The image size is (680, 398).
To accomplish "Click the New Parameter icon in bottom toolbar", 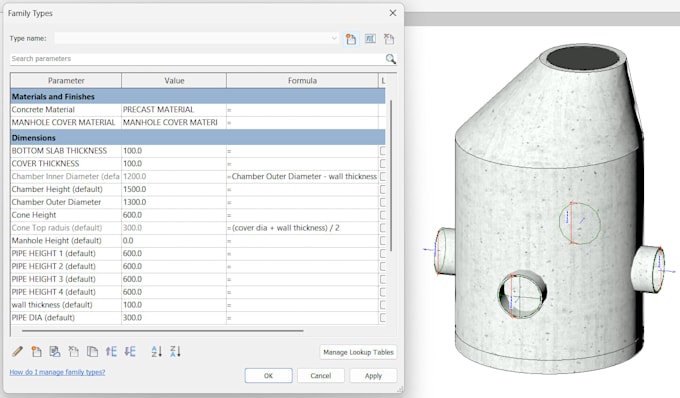I will tap(36, 351).
